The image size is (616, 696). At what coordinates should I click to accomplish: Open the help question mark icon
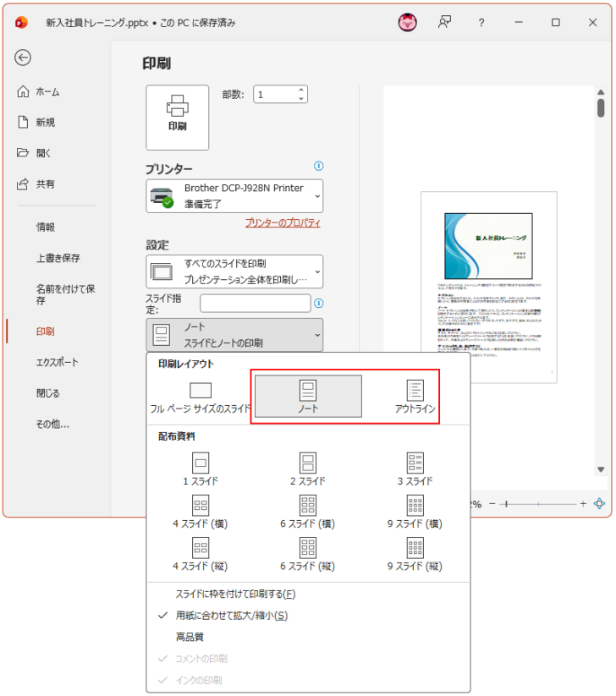click(x=481, y=23)
